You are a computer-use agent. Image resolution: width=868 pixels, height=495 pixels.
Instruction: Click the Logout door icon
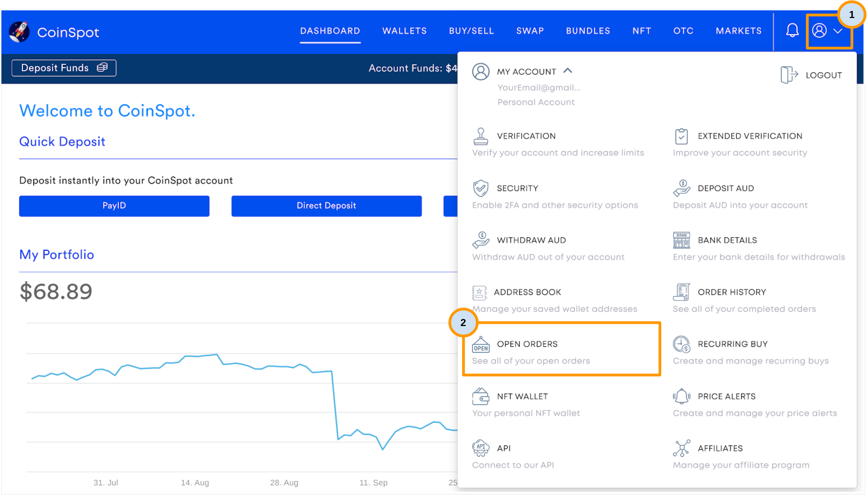789,75
